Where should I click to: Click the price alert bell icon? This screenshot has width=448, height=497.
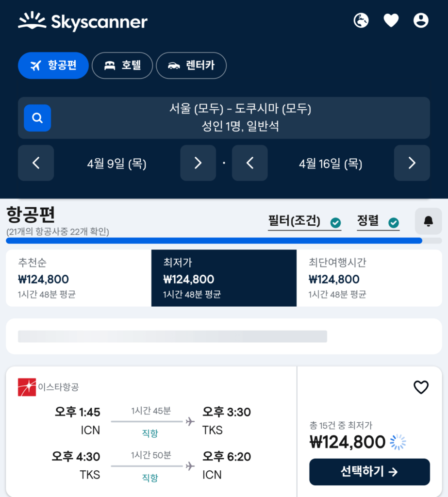[x=429, y=221]
